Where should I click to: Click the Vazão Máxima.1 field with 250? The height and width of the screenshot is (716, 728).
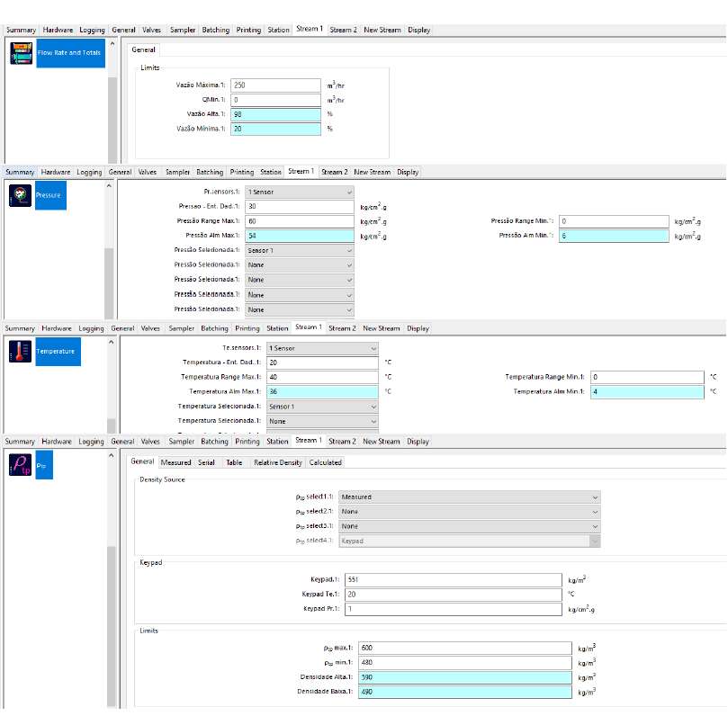[275, 85]
